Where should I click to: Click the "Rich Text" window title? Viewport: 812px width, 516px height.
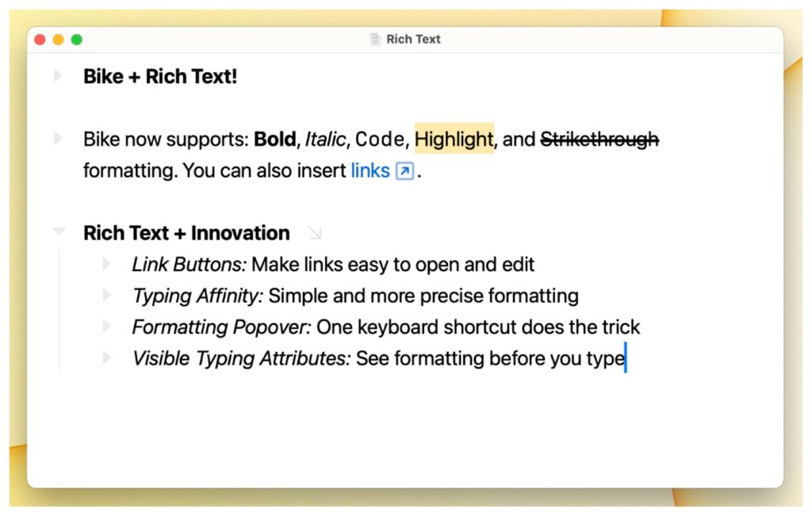[x=413, y=40]
